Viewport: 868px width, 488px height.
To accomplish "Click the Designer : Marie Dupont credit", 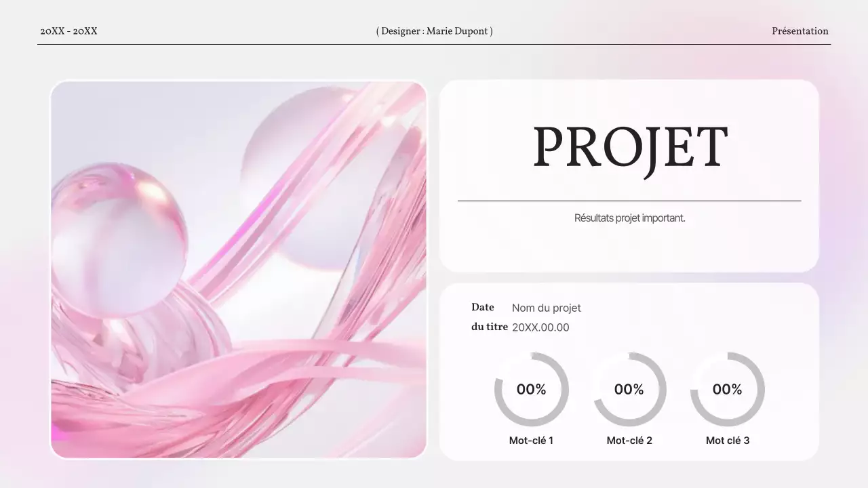I will point(433,30).
